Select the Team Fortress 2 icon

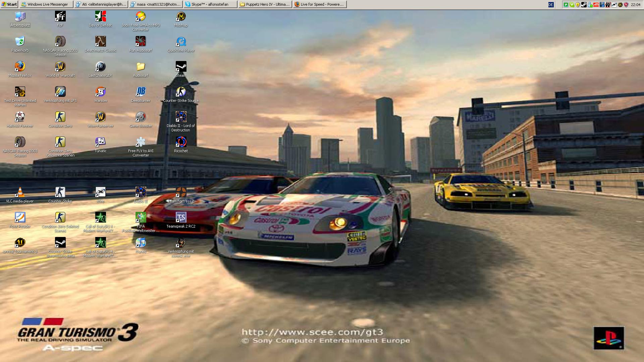(x=181, y=192)
